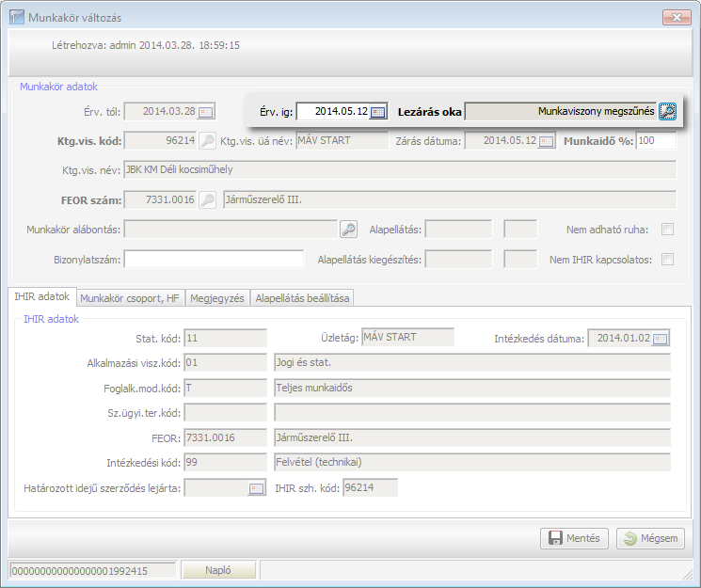This screenshot has width=701, height=588.
Task: Open FEOR szám lookup key icon
Action: click(x=207, y=199)
